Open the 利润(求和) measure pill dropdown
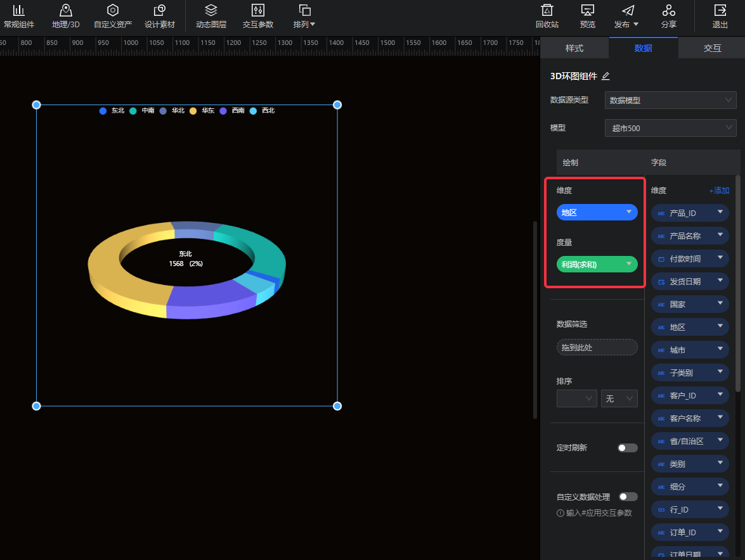The image size is (745, 560). [628, 264]
